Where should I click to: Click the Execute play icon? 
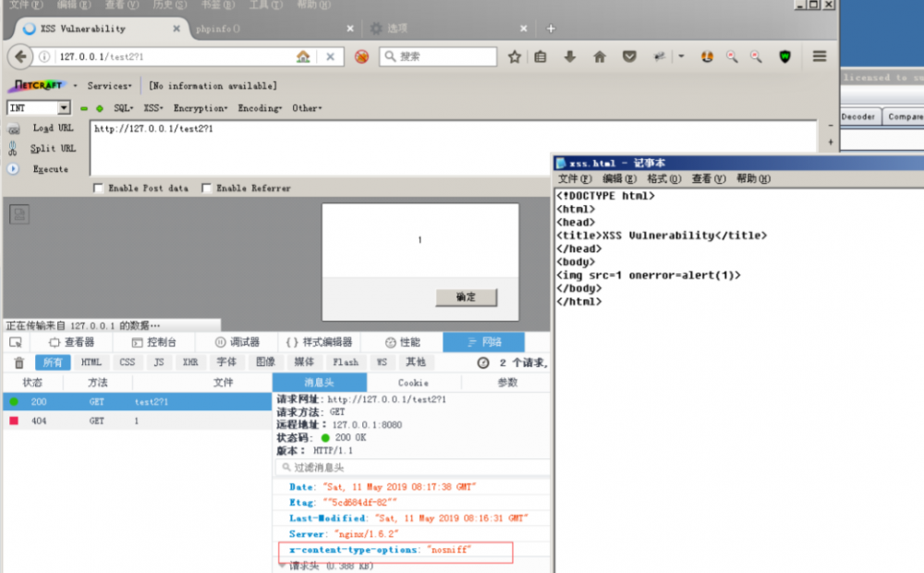[x=14, y=169]
